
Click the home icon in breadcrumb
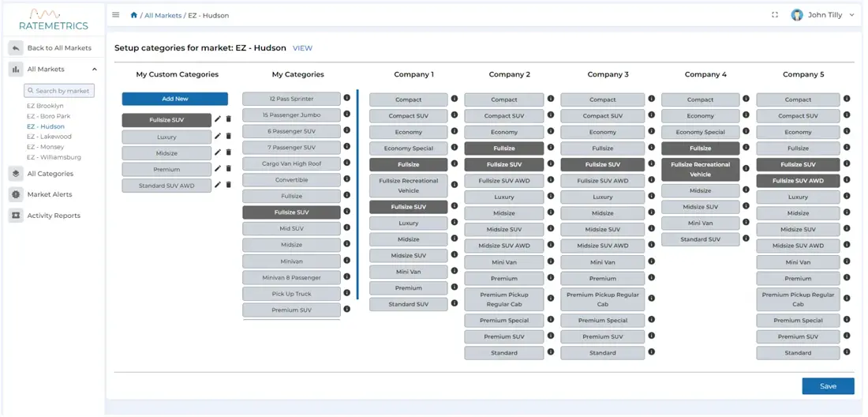(x=134, y=15)
